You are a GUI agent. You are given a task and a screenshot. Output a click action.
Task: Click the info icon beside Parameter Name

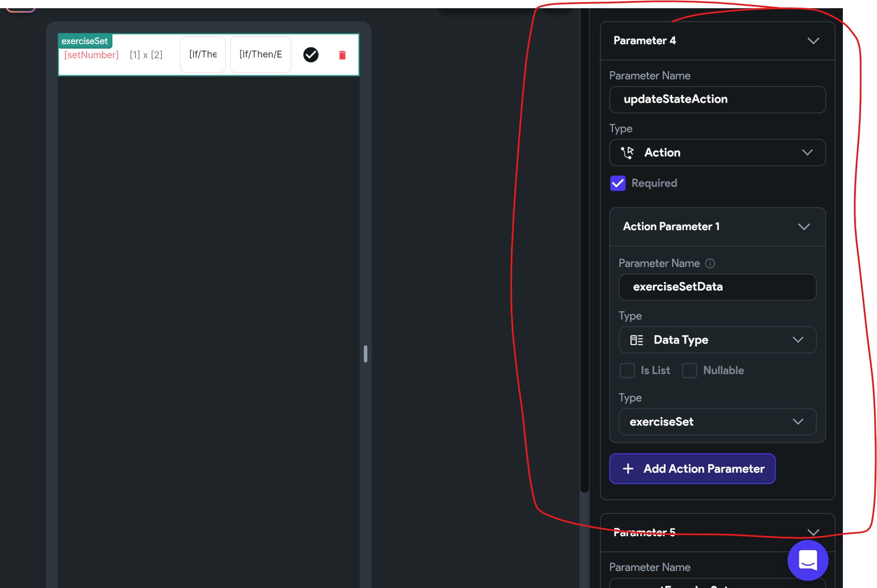710,263
